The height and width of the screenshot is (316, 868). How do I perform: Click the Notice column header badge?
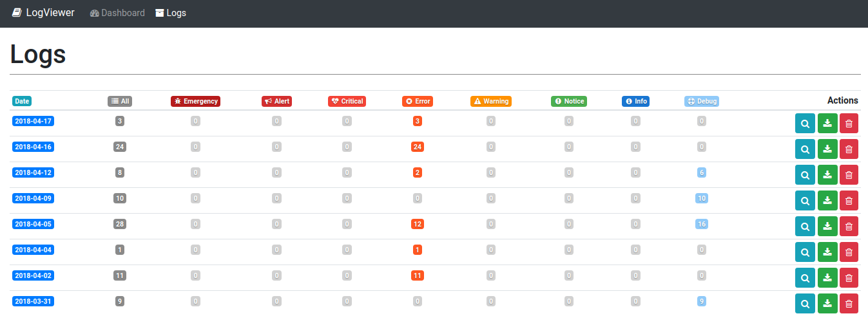point(569,101)
